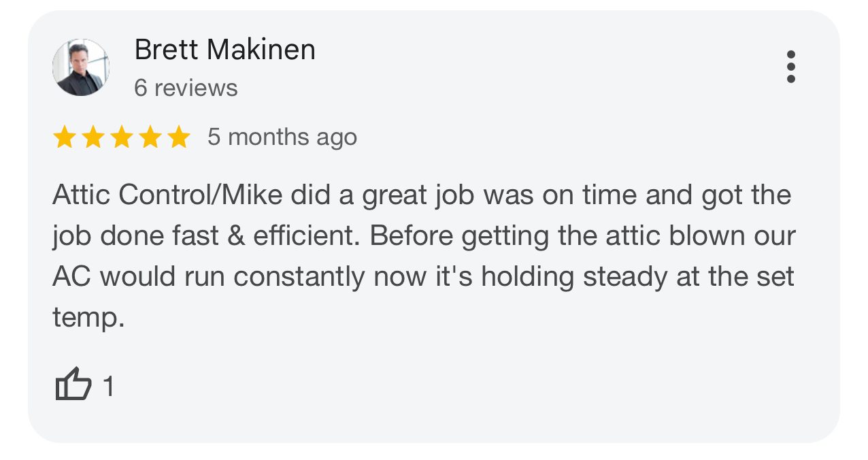Click the first gold rating star
Viewport: 868px width, 460px height.
coord(64,137)
